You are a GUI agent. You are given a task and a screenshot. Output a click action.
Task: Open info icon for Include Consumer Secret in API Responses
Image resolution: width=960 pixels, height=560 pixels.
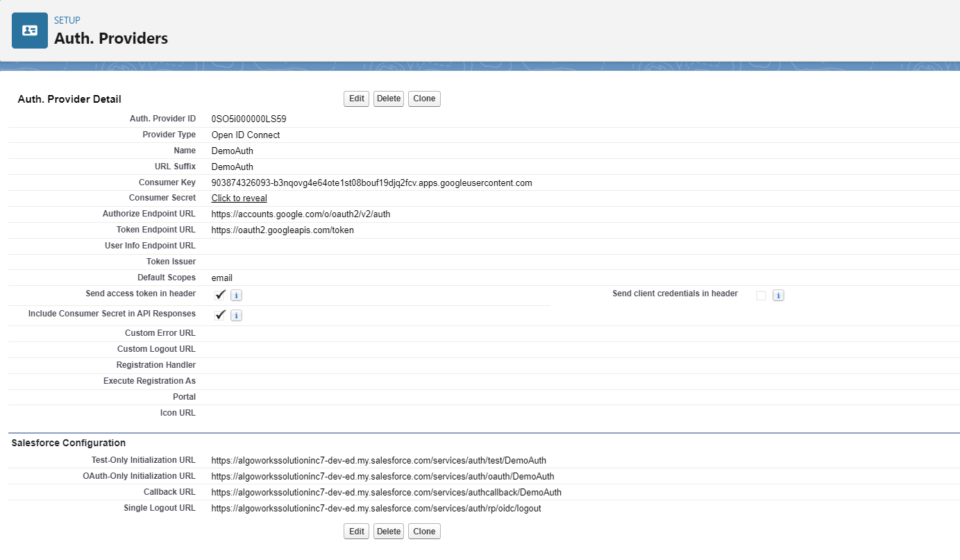click(x=236, y=316)
